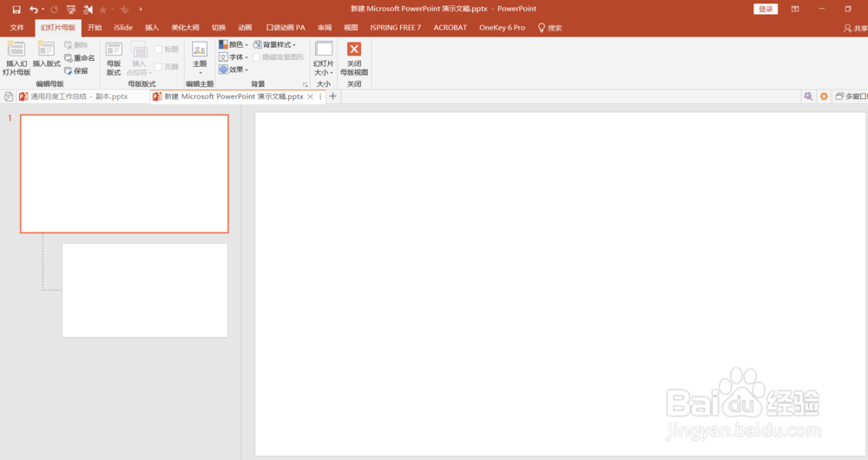Open the 文件 menu

pyautogui.click(x=17, y=28)
